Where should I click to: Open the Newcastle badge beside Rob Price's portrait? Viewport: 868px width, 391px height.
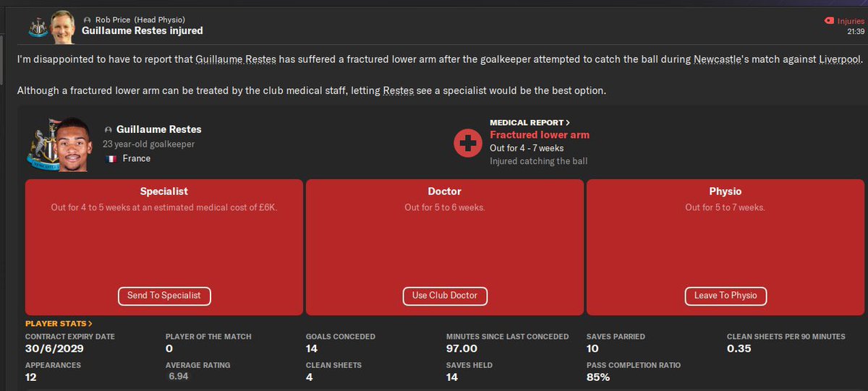(x=37, y=27)
